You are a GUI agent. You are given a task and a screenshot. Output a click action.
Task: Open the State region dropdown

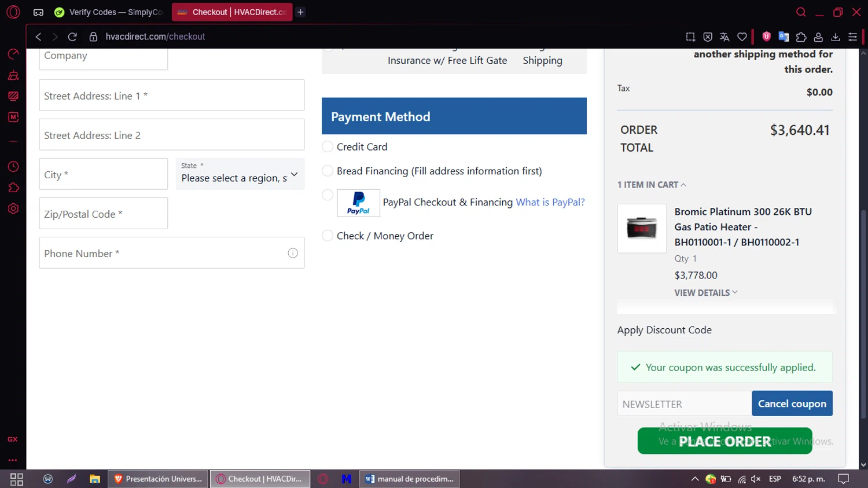point(240,174)
